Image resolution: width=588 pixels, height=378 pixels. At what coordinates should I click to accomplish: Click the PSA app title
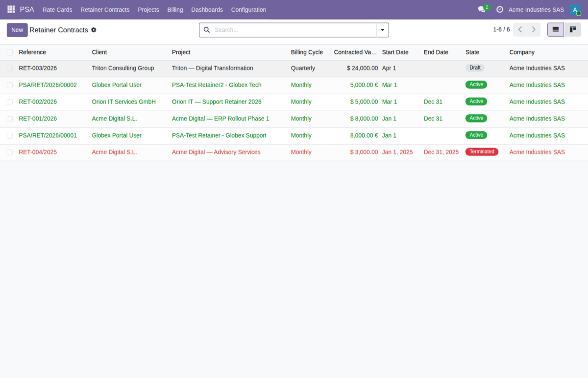coord(27,9)
